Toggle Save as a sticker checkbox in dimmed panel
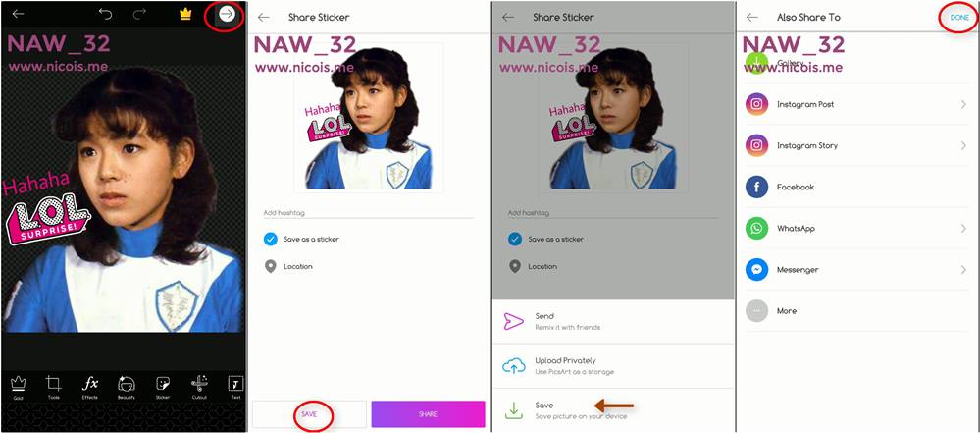The height and width of the screenshot is (433, 980). pyautogui.click(x=514, y=239)
